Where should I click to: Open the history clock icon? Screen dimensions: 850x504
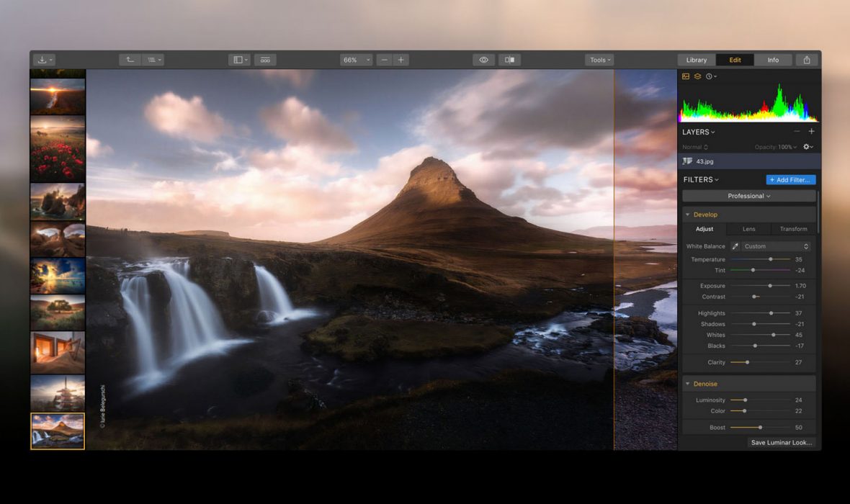pyautogui.click(x=710, y=76)
